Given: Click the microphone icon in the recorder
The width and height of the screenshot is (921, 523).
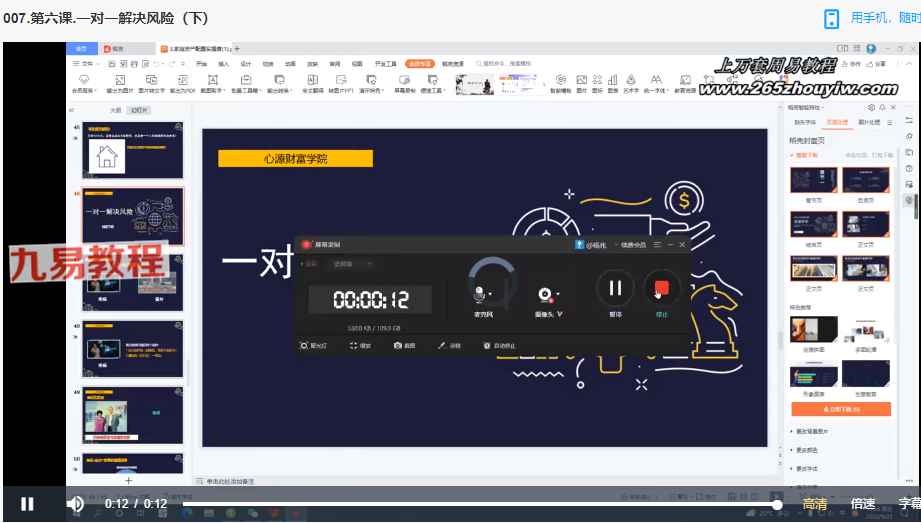Looking at the screenshot, I should [x=480, y=293].
